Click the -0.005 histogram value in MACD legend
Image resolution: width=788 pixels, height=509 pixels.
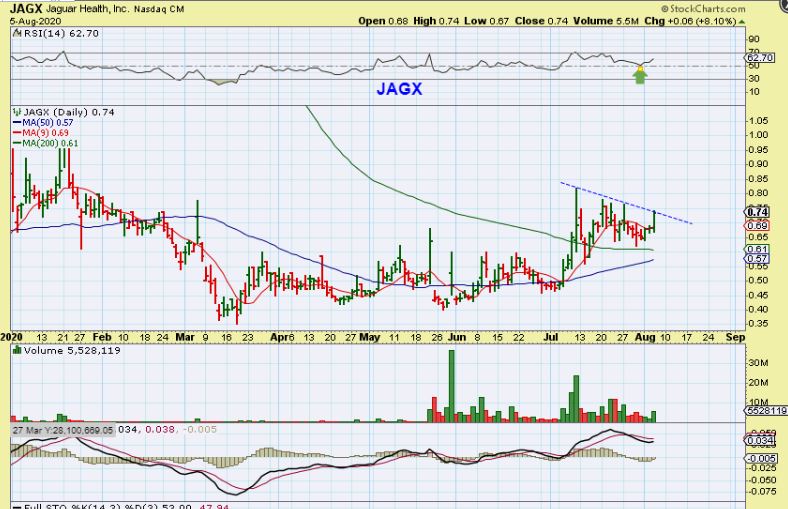(200, 430)
